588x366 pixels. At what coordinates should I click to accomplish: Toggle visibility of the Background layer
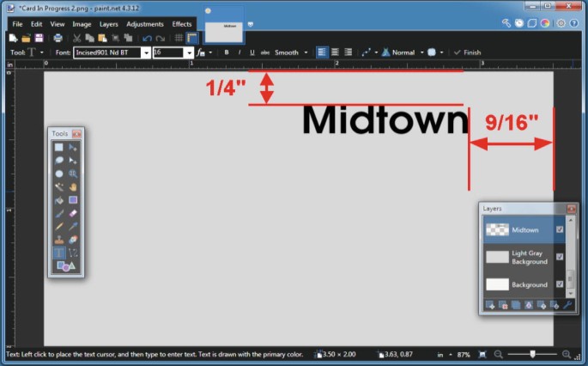(560, 284)
